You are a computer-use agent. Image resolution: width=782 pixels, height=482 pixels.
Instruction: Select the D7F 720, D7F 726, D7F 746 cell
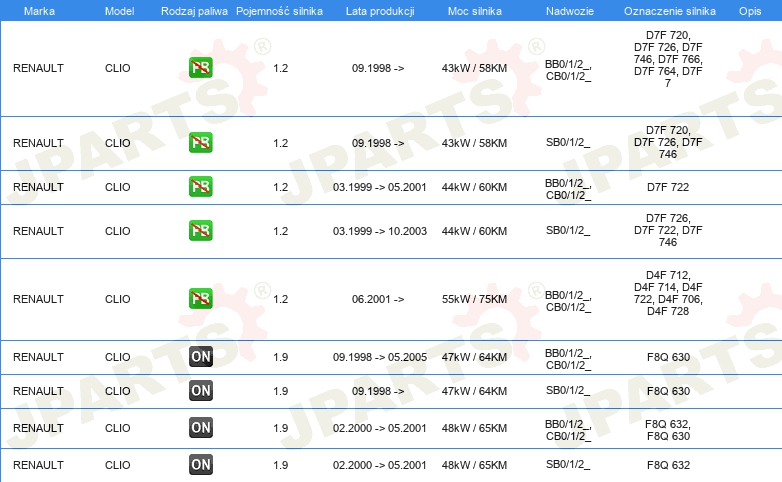click(668, 142)
